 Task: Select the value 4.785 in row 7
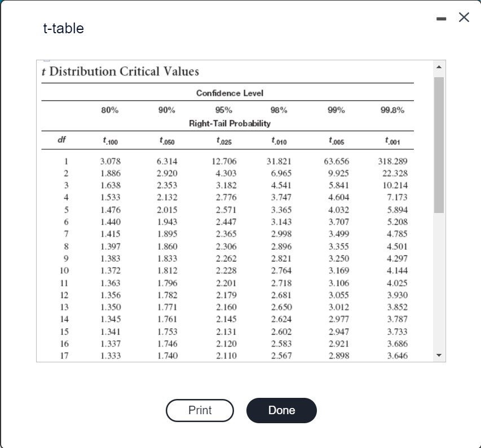point(397,234)
